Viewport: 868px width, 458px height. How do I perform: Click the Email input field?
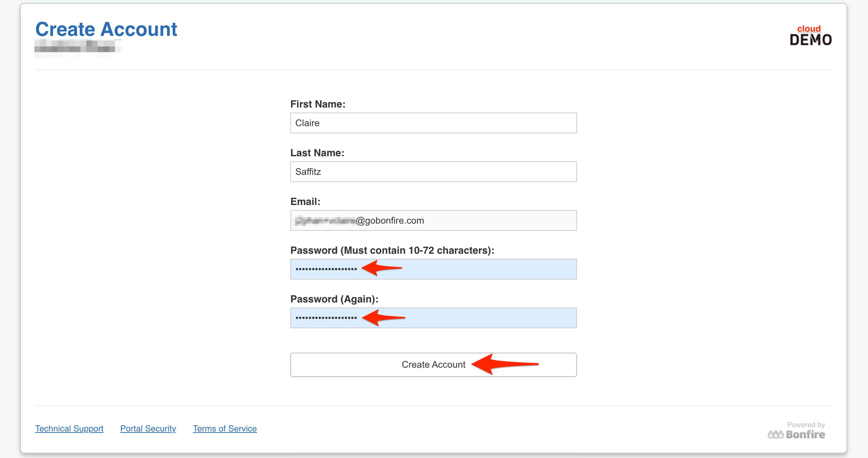[433, 220]
